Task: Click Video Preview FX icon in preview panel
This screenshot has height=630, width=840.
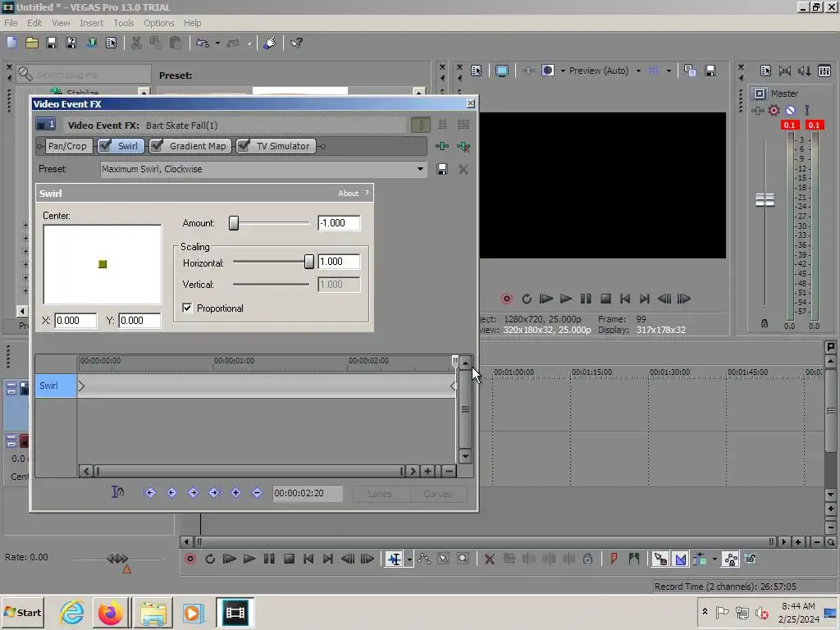Action: [528, 71]
